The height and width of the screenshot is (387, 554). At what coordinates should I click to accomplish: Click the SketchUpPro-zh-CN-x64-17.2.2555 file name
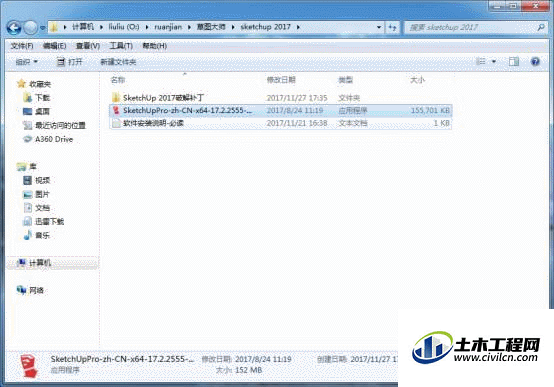[x=187, y=110]
